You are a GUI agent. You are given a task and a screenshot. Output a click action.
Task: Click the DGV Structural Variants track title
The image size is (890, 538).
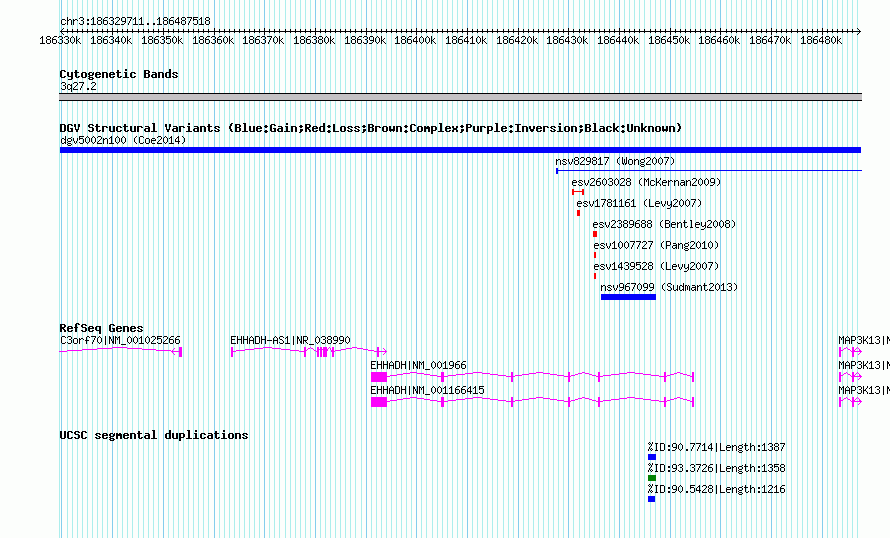click(370, 128)
